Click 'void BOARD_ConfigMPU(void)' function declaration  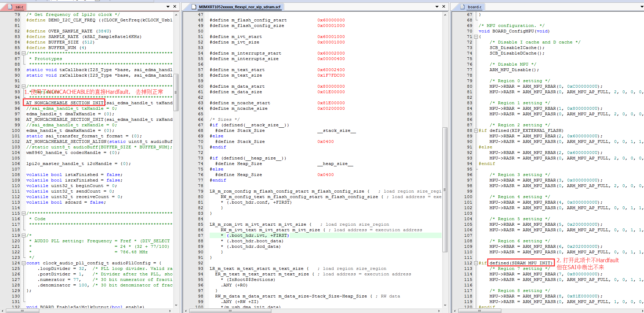point(514,31)
